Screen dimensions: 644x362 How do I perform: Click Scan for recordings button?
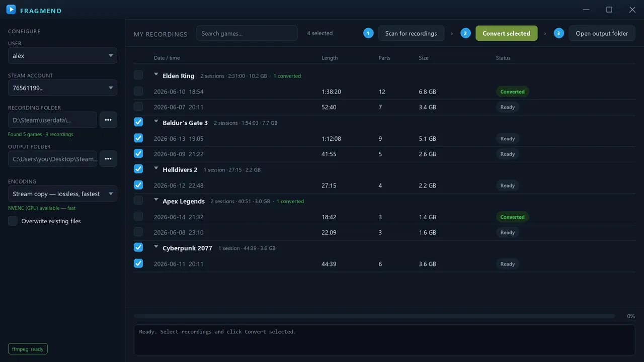coord(411,33)
